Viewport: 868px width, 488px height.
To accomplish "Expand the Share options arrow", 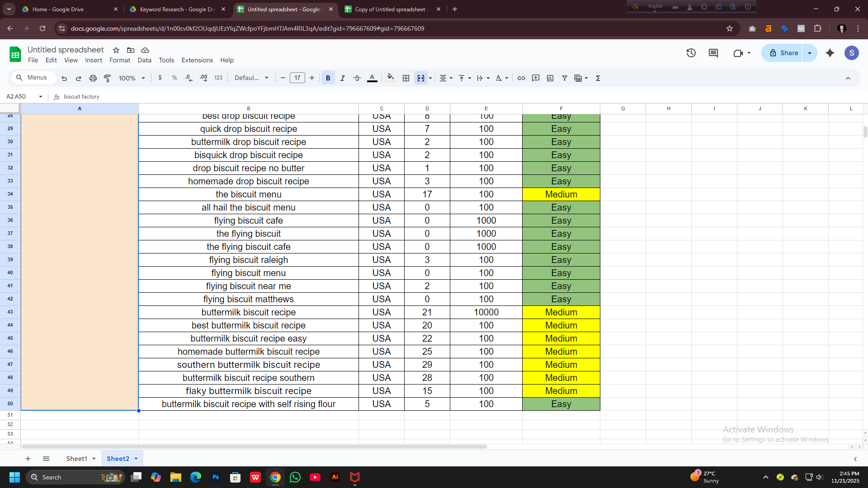I will pos(810,53).
